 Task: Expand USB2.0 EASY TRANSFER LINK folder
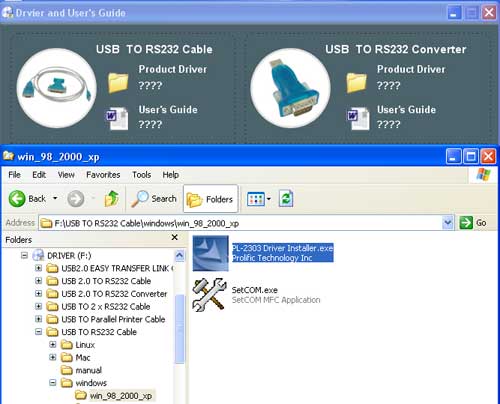[x=38, y=268]
